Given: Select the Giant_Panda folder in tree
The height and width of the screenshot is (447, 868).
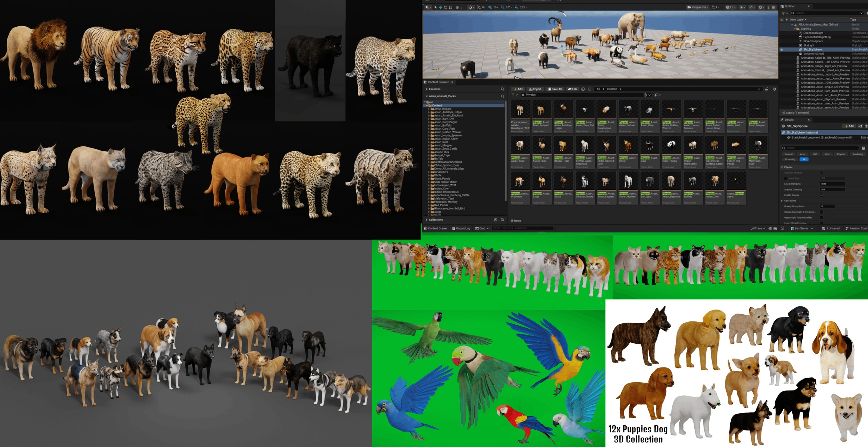Looking at the screenshot, I should pos(442,179).
